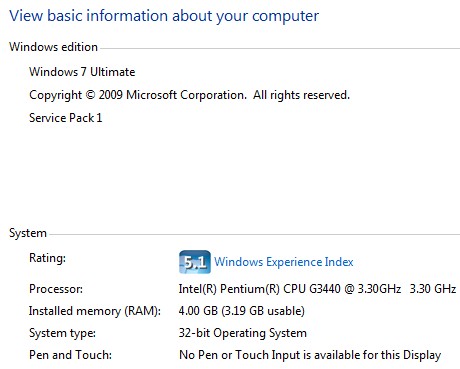Click the 5.1 rating badge icon
Screen dimensions: 460x369
tap(195, 262)
